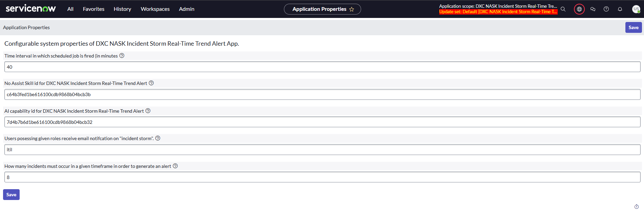Viewport: 644px width, 222px height.
Task: Click the response time clock icon
Action: 637,207
